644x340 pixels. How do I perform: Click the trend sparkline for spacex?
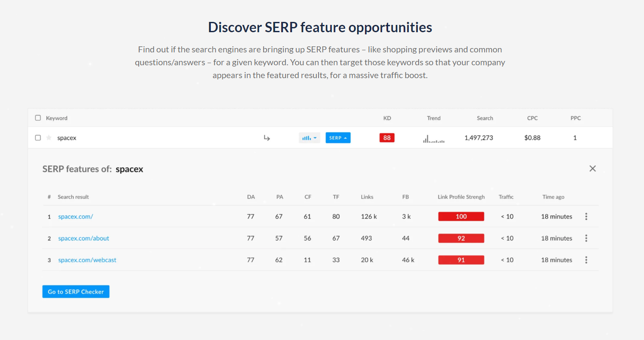[x=434, y=138]
